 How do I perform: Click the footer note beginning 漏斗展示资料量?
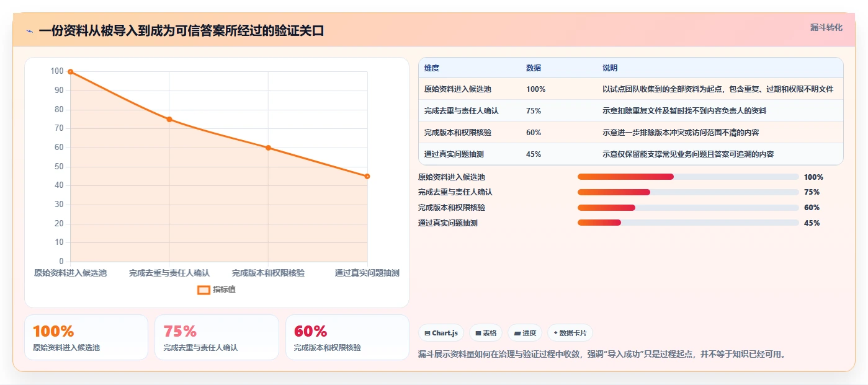pyautogui.click(x=602, y=355)
